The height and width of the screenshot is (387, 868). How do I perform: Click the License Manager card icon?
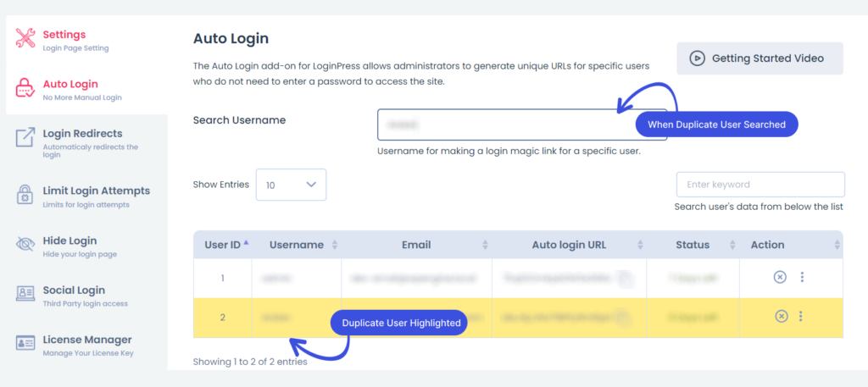point(25,343)
